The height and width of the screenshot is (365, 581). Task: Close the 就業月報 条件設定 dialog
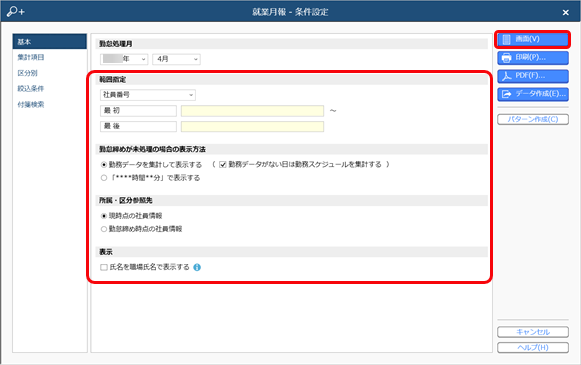point(565,12)
